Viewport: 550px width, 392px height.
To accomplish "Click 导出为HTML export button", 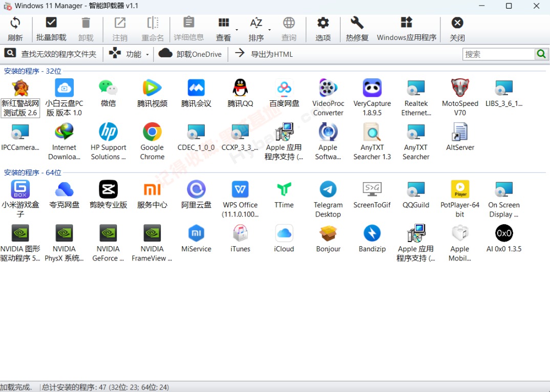I will click(x=264, y=54).
